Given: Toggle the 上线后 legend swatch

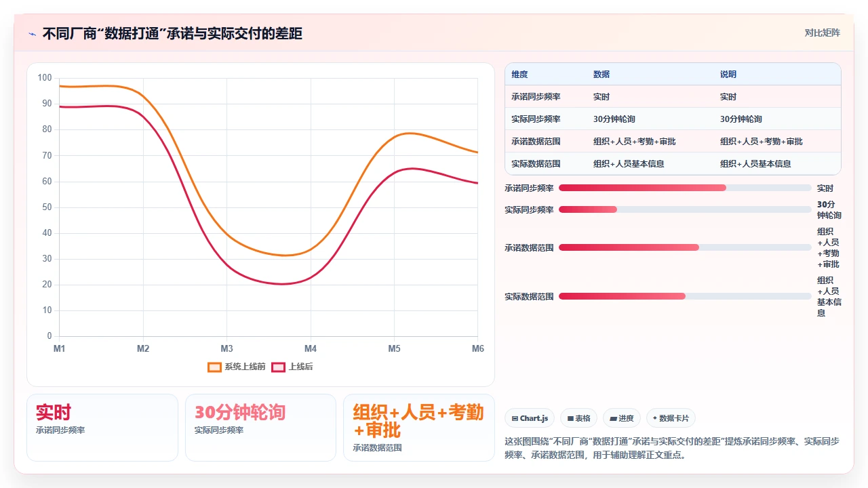Looking at the screenshot, I should pyautogui.click(x=278, y=367).
